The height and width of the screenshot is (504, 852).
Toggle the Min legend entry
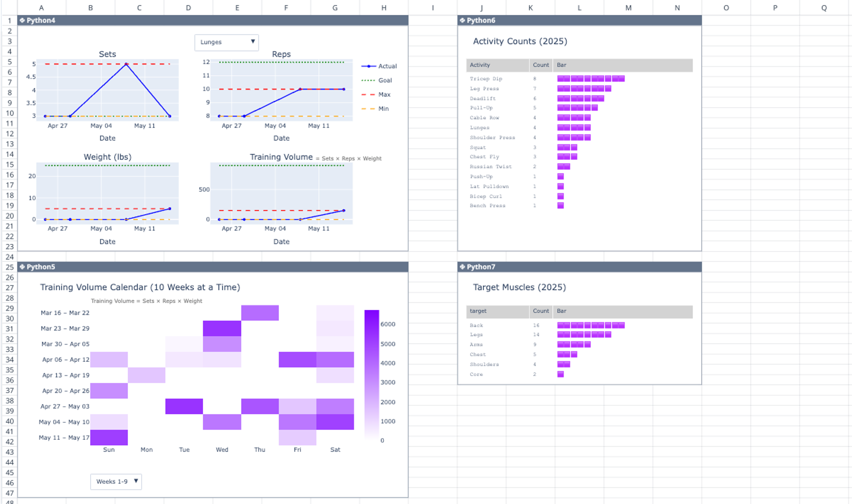(375, 109)
